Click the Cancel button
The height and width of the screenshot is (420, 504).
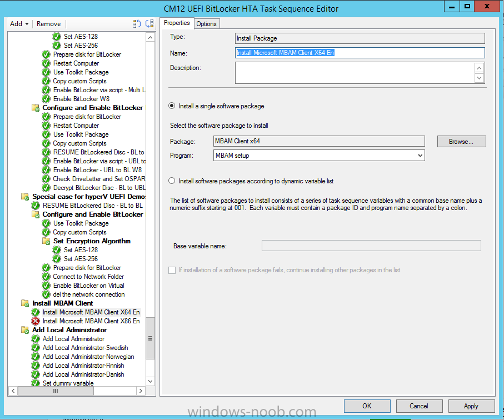(419, 406)
